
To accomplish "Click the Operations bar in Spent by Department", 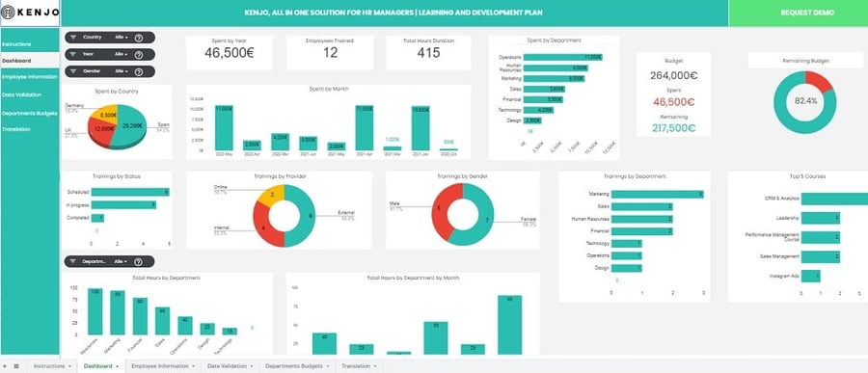I will point(562,57).
